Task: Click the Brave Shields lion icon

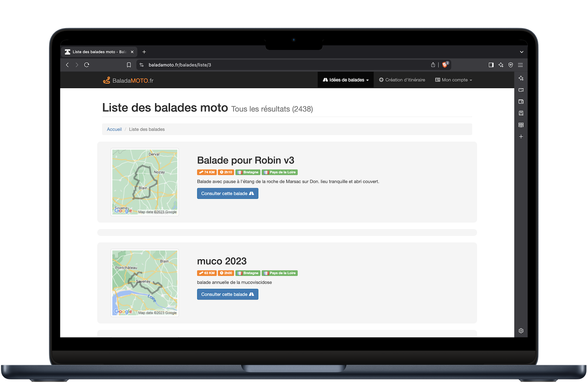Action: click(445, 65)
